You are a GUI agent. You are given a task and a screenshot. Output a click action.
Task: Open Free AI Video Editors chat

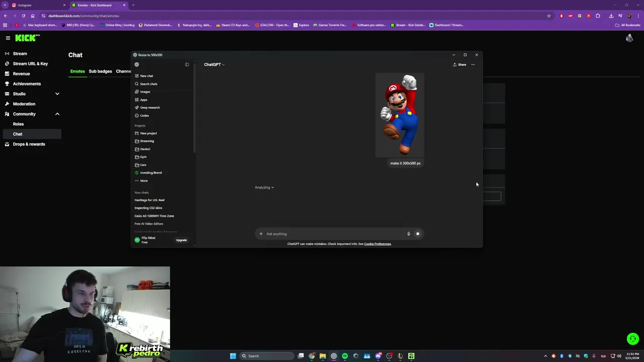point(149,224)
